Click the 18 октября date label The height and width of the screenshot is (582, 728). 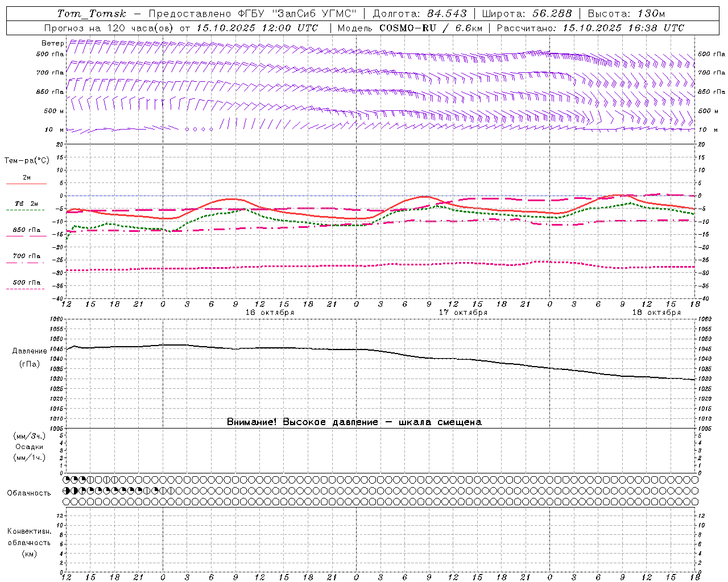click(x=656, y=313)
